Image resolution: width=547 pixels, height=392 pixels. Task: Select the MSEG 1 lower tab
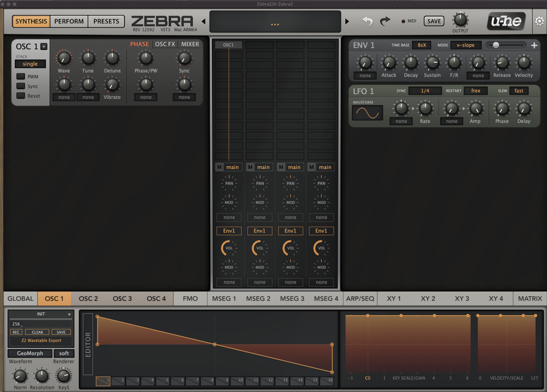(x=224, y=298)
